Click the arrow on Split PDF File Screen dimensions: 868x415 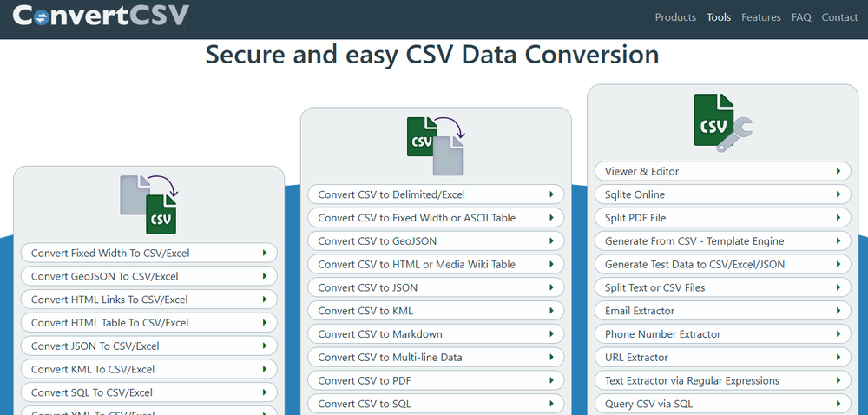[x=838, y=217]
